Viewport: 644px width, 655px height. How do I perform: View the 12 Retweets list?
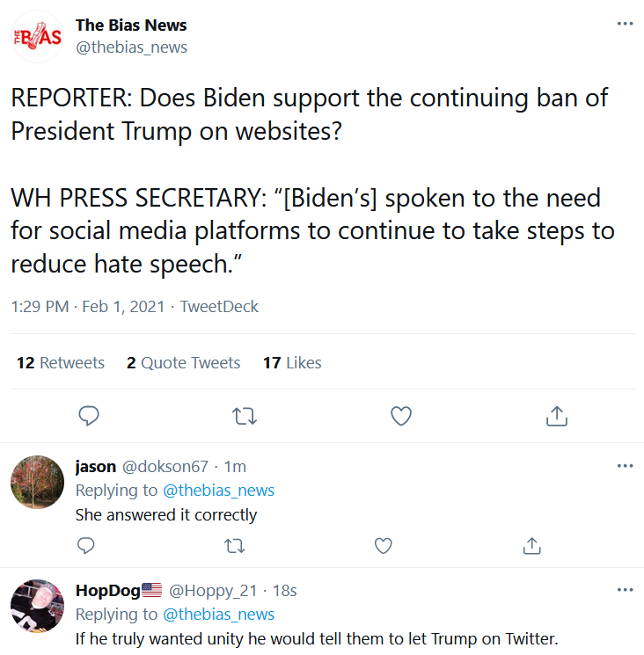[x=60, y=363]
